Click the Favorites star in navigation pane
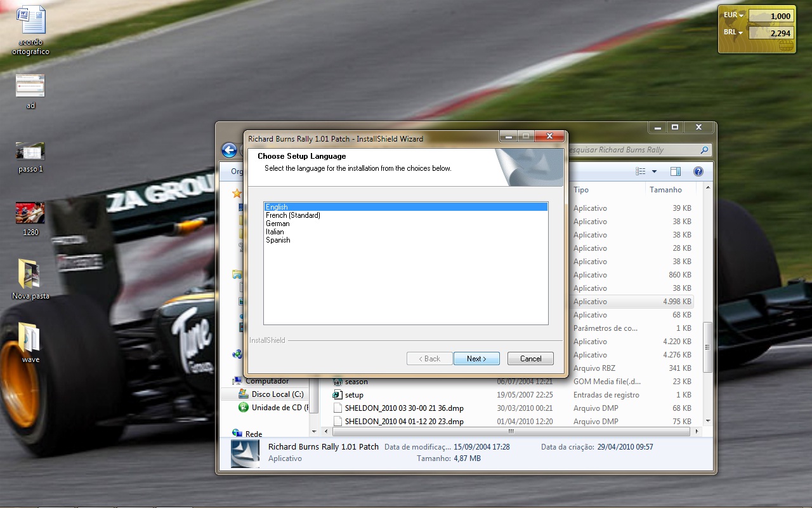812x508 pixels. coord(237,193)
